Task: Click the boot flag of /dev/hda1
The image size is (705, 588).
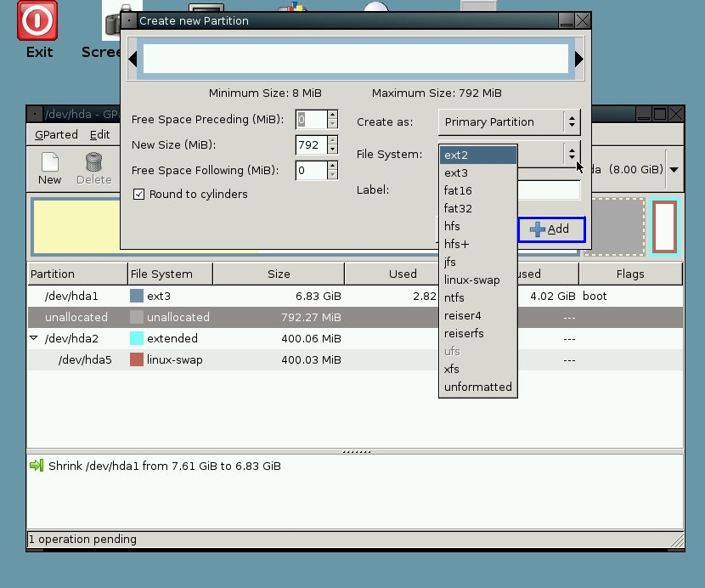Action: (595, 296)
